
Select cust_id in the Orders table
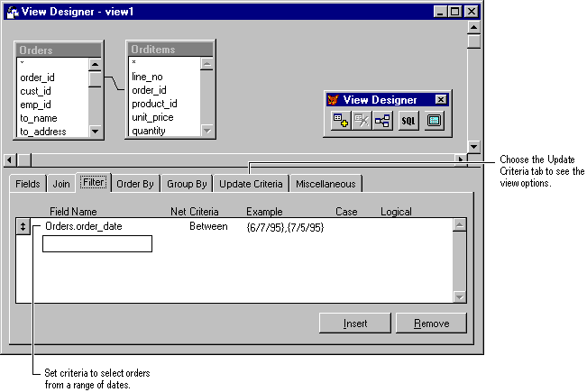point(36,91)
